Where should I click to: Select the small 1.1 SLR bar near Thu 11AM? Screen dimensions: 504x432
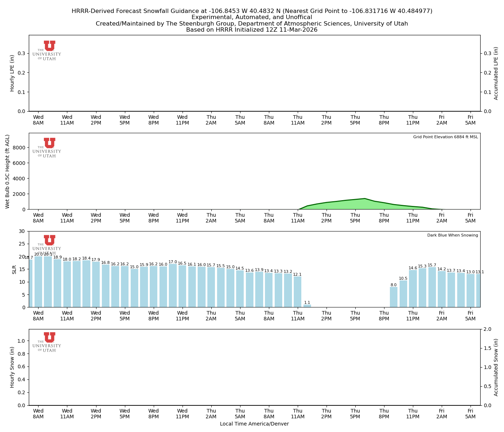click(308, 305)
